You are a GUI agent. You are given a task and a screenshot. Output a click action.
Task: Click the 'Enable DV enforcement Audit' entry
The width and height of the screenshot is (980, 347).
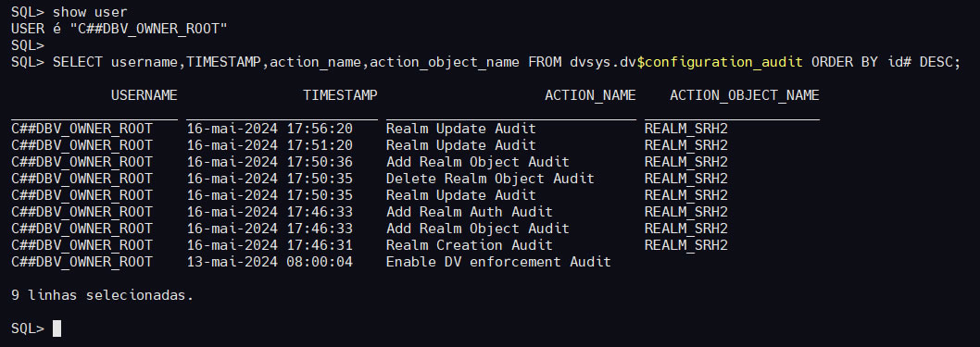tap(498, 262)
